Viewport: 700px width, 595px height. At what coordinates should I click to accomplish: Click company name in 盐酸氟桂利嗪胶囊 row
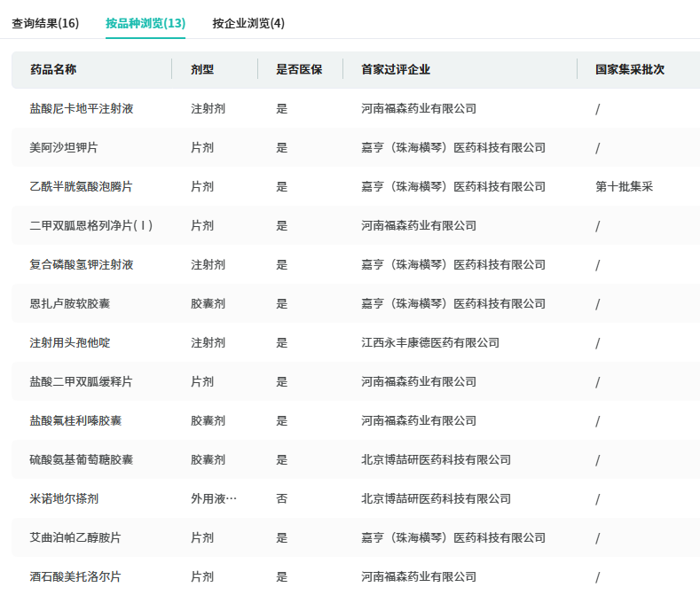(x=419, y=421)
